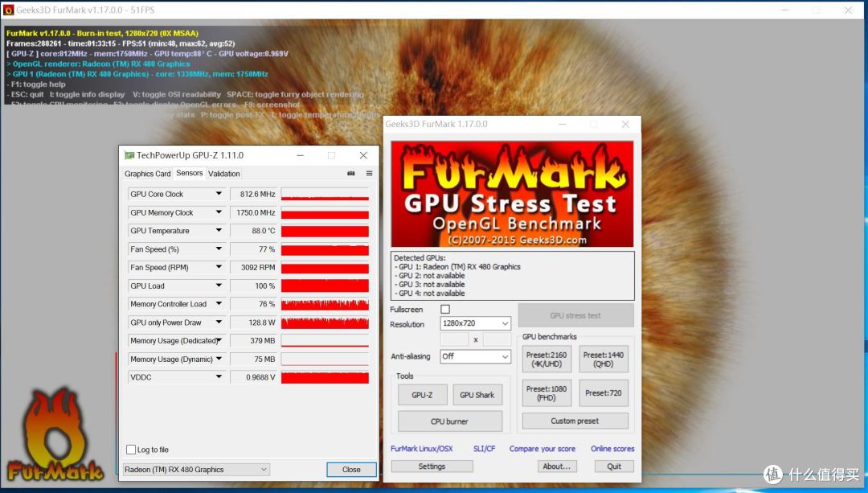Expand the GPU Core Clock sensor dropdown
The image size is (868, 493).
(219, 194)
